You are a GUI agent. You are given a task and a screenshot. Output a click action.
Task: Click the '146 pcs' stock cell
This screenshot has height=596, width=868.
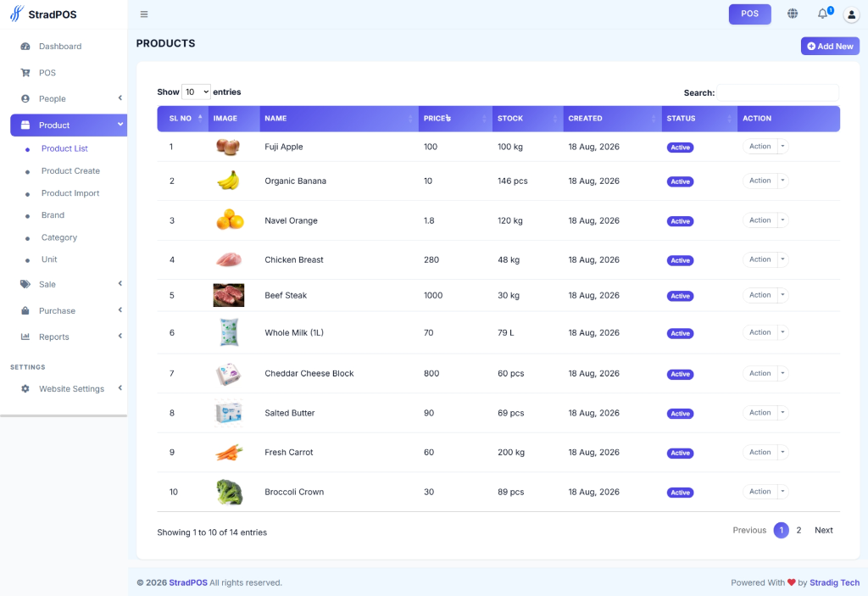pyautogui.click(x=512, y=181)
